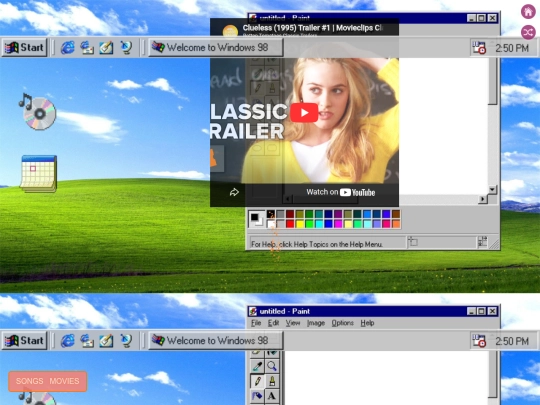Pick the orange palette color
The width and height of the screenshot is (540, 405).
coord(396,224)
